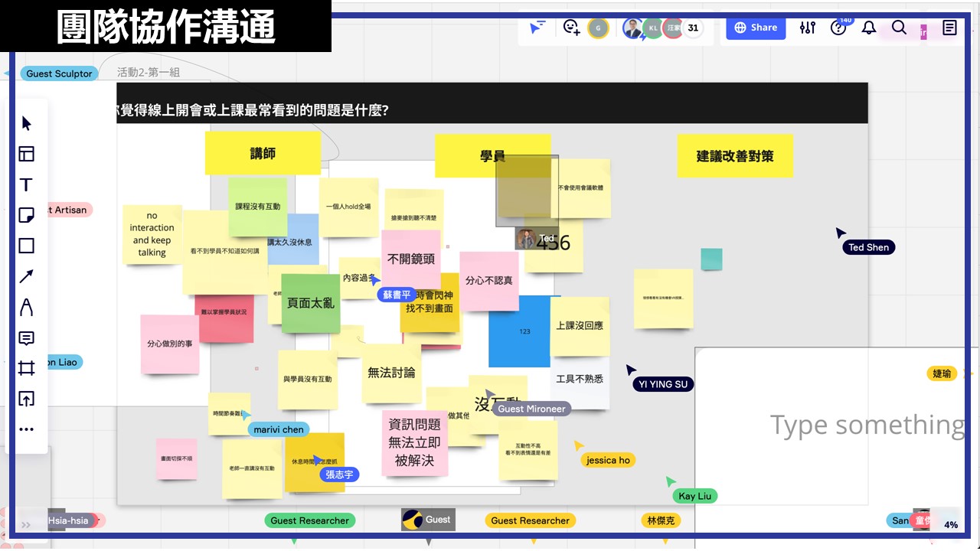Screen dimensions: 980x551
Task: Expand the bottom-left double chevron panel
Action: (x=26, y=525)
